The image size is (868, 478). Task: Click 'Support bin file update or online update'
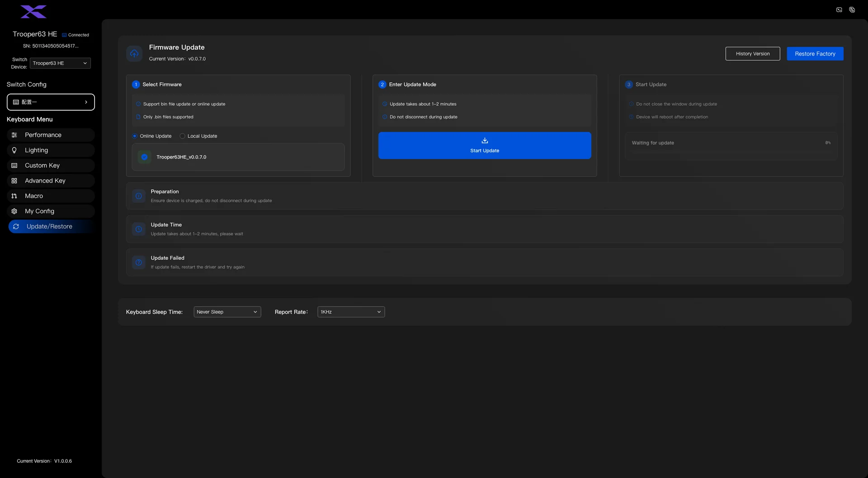[184, 104]
